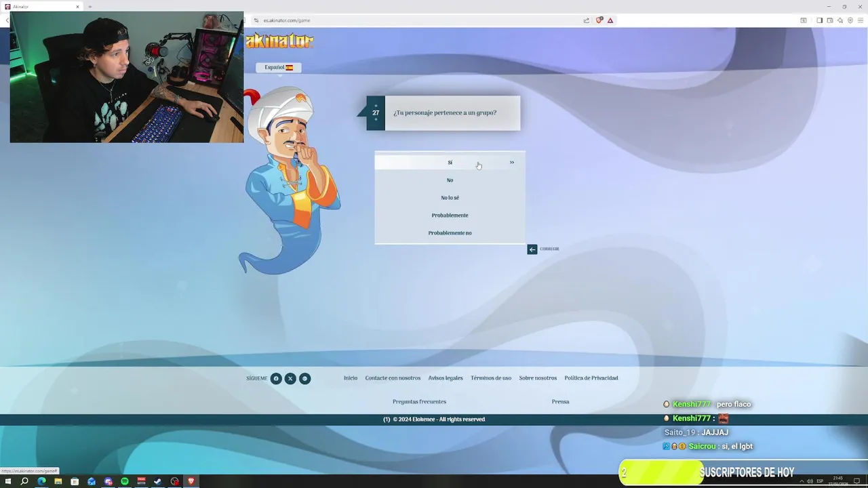Choose the "No lo sé" answer
Screen dimensions: 868x488
[450, 197]
